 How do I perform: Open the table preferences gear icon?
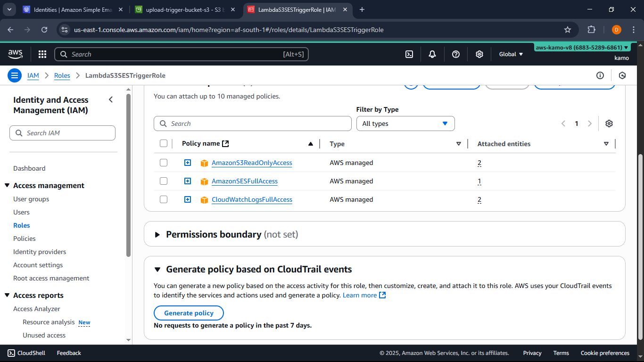(x=609, y=123)
